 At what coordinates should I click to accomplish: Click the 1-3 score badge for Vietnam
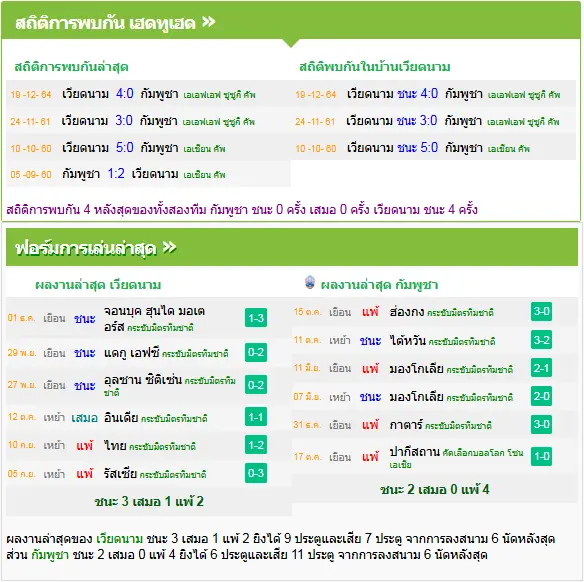(256, 318)
